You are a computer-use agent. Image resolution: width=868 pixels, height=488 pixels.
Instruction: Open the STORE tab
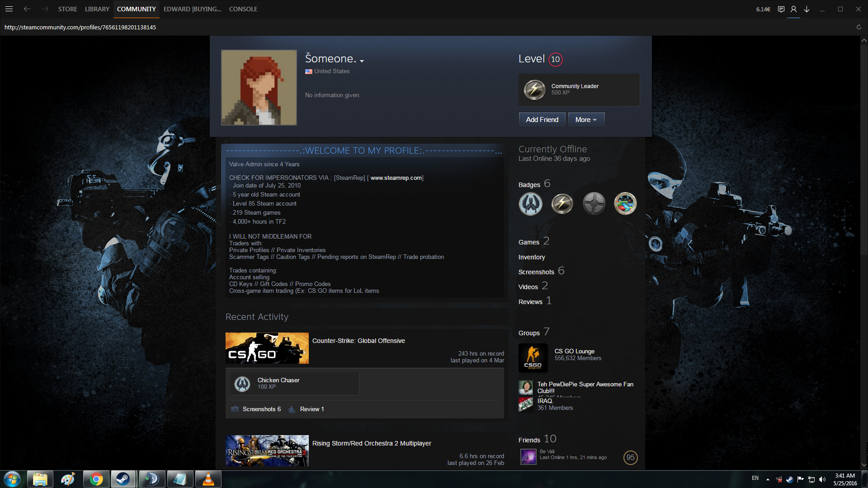coord(67,9)
